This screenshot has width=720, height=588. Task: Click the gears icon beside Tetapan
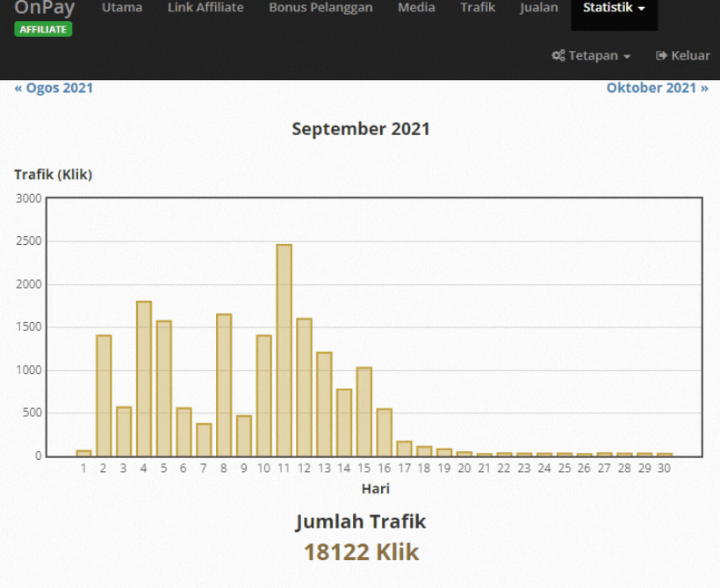click(x=558, y=55)
